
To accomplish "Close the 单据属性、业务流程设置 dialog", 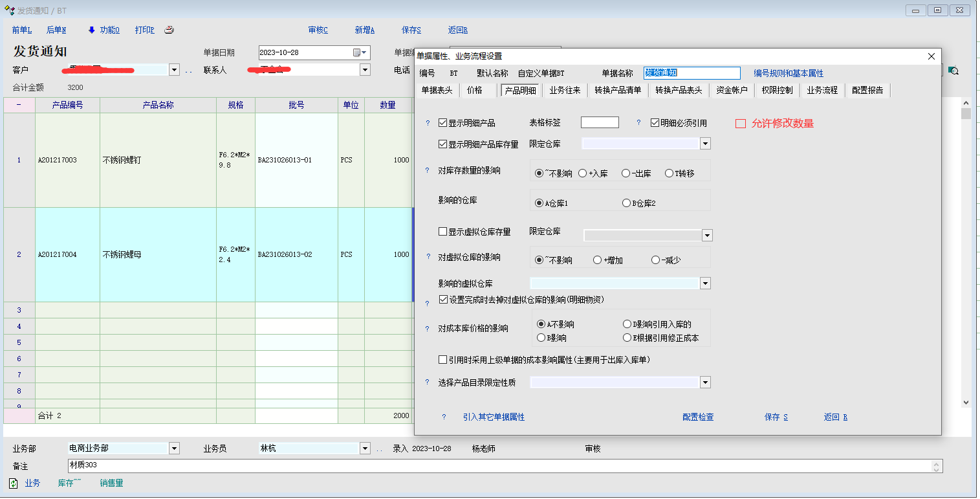I will tap(931, 56).
